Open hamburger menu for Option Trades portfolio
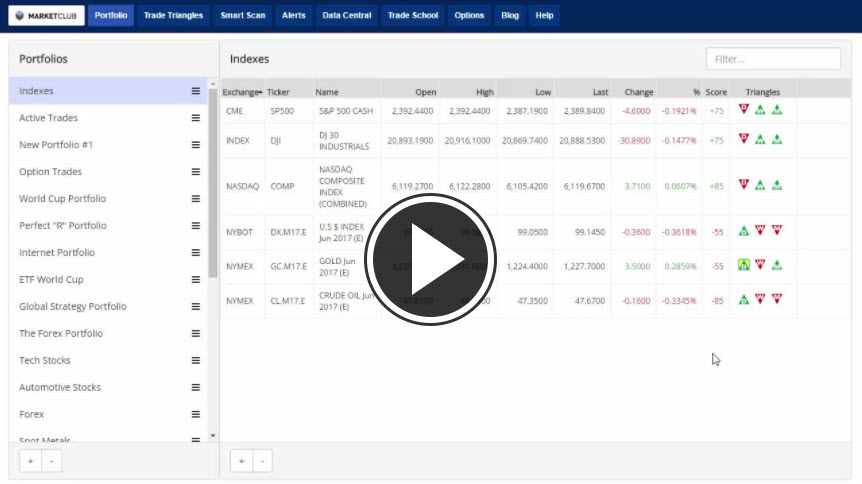 coord(196,172)
